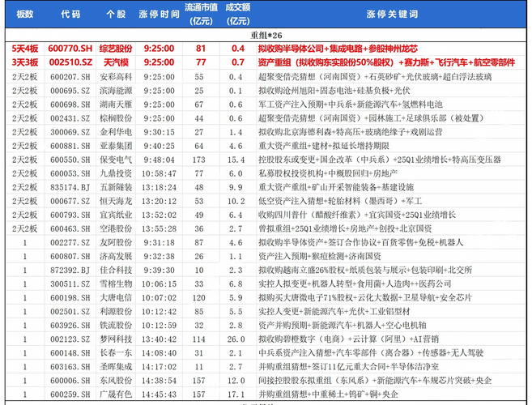Click stock name 五新隧装
The height and width of the screenshot is (405, 532).
[x=116, y=187]
